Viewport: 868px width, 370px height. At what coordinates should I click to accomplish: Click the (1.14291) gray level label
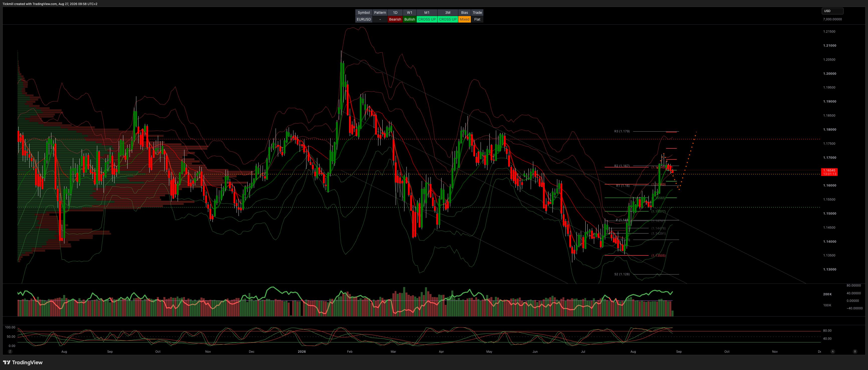tap(659, 233)
